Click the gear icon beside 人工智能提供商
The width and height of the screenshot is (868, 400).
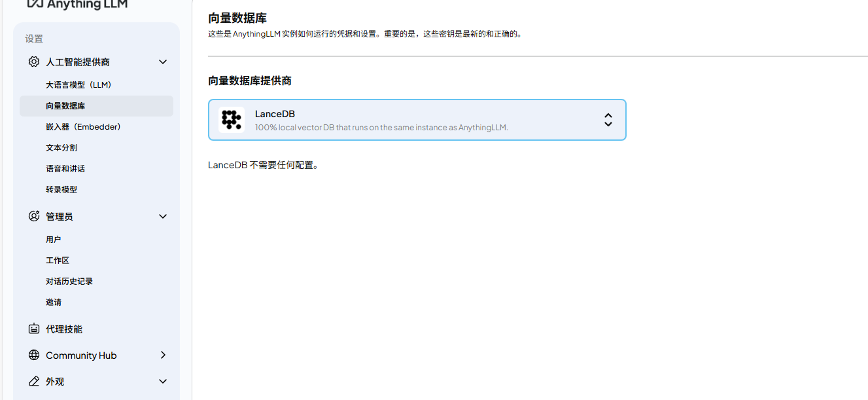[x=34, y=62]
